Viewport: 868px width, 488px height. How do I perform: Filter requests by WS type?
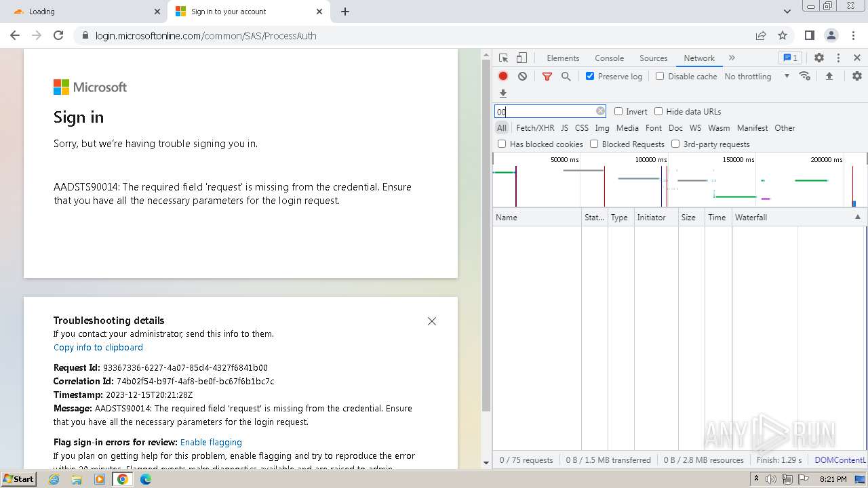point(695,127)
